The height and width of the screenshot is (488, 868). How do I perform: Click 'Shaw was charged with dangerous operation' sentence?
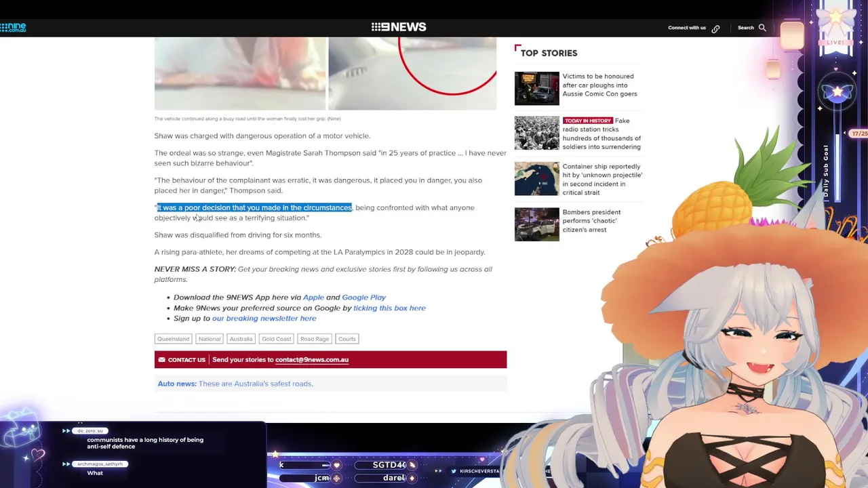click(262, 136)
